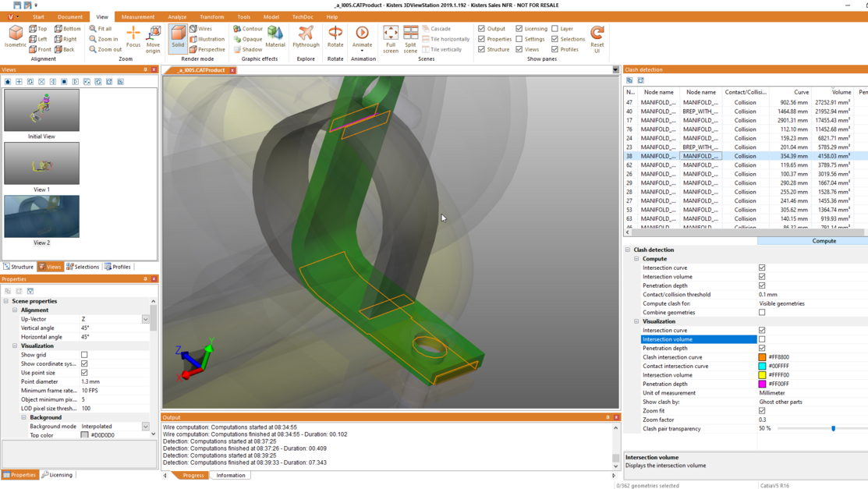
Task: Switch to the Structure panel tab
Action: pos(19,267)
